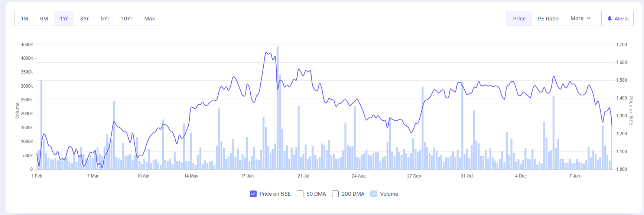The width and height of the screenshot is (644, 215).
Task: Pick the 10Yr time range
Action: point(127,19)
